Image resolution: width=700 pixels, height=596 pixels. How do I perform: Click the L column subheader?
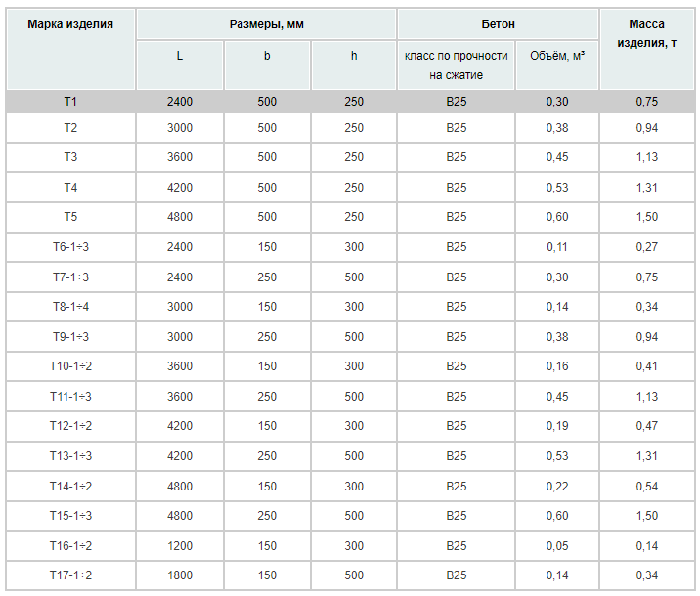click(180, 56)
